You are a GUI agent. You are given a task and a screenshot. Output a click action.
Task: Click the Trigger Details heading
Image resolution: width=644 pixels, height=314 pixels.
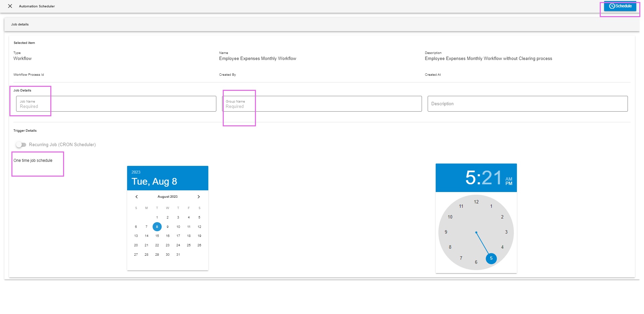click(x=25, y=131)
